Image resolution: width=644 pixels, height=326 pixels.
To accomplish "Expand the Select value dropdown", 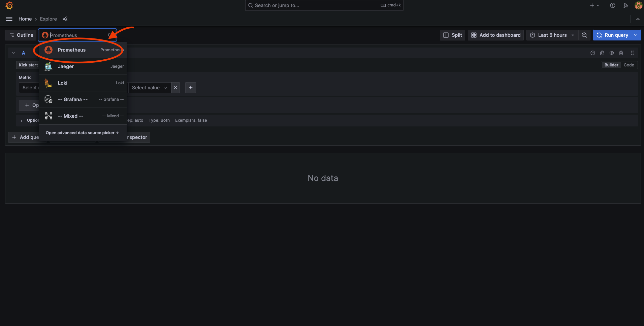I will (149, 88).
